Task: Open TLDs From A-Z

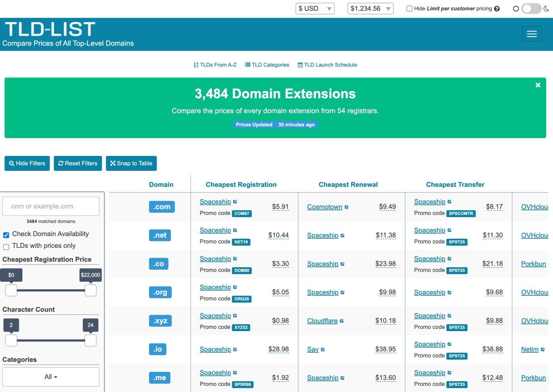Action: pos(215,65)
